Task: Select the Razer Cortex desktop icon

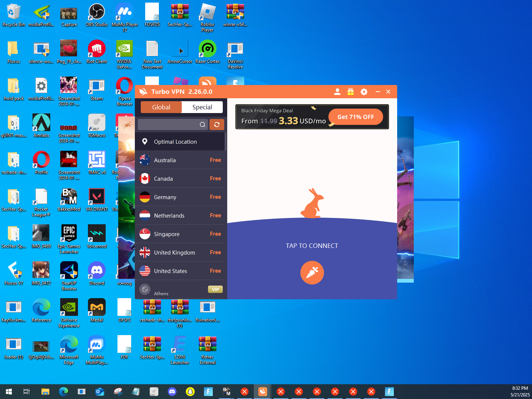Action: [x=208, y=52]
